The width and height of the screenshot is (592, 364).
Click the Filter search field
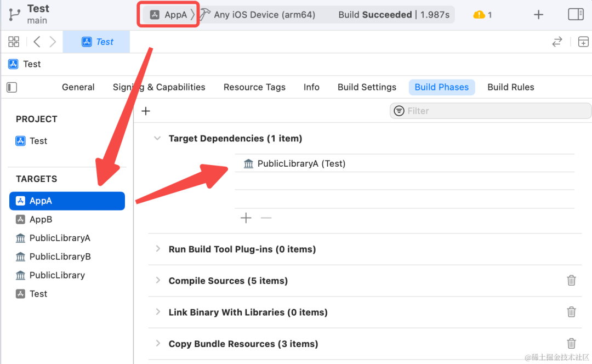(x=491, y=111)
